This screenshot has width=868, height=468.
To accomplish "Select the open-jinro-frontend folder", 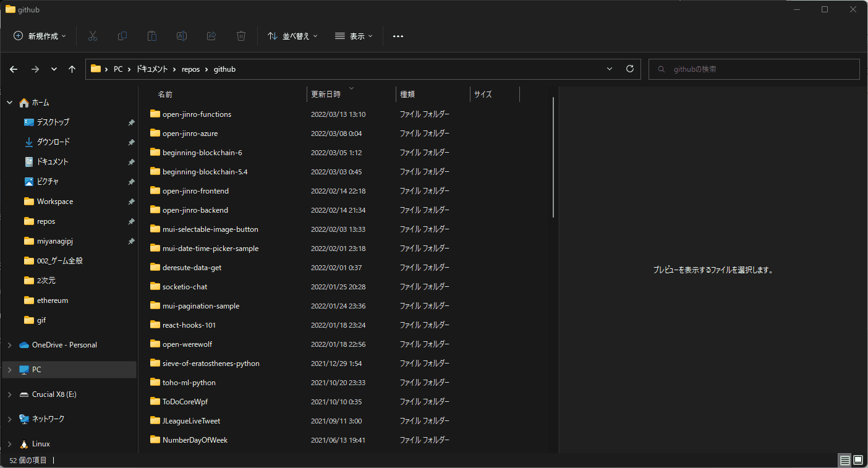I will click(195, 190).
